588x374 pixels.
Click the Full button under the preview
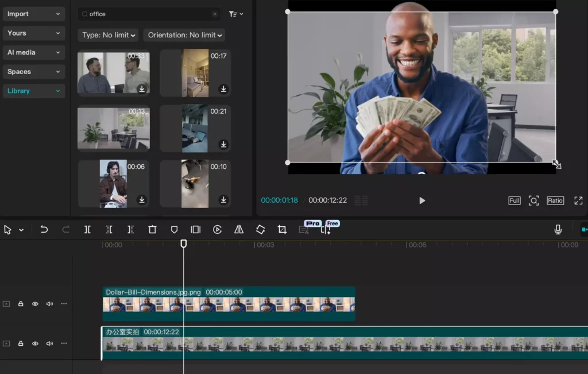tap(514, 201)
